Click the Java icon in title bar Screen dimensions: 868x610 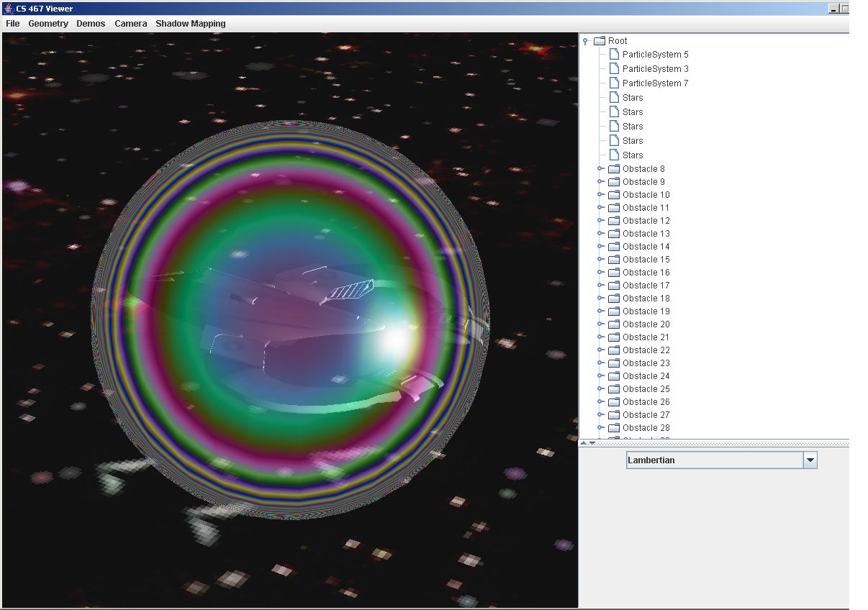[9, 9]
